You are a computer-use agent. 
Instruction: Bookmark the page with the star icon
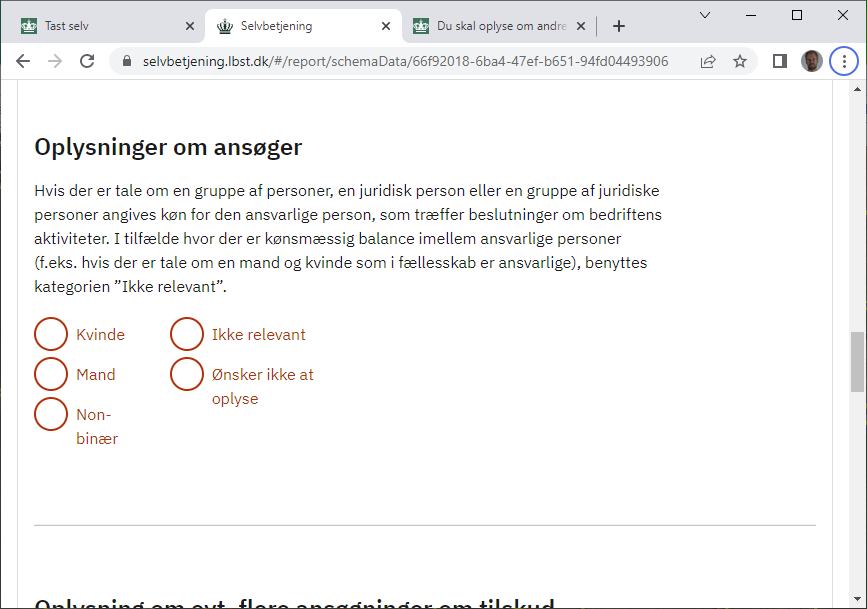[x=740, y=61]
